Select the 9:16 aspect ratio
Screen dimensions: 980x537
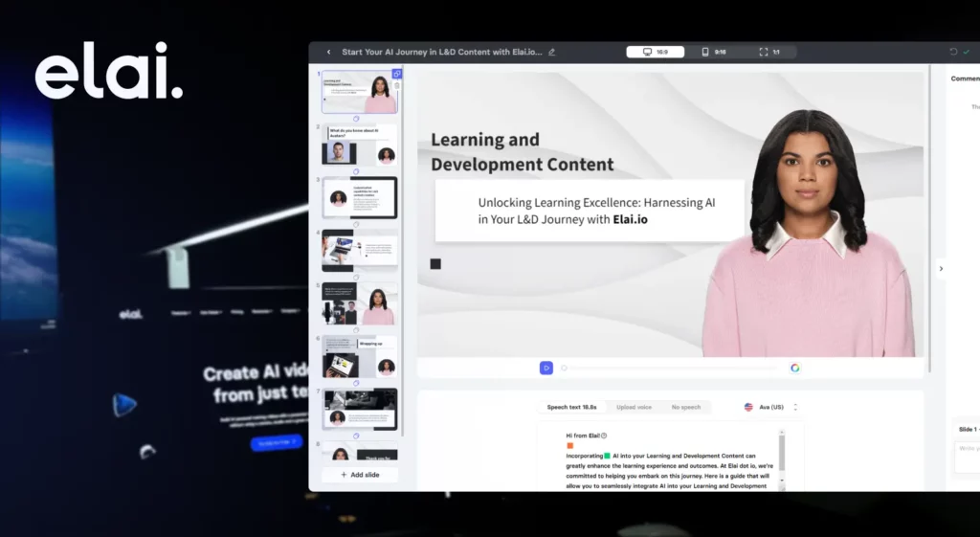(713, 52)
